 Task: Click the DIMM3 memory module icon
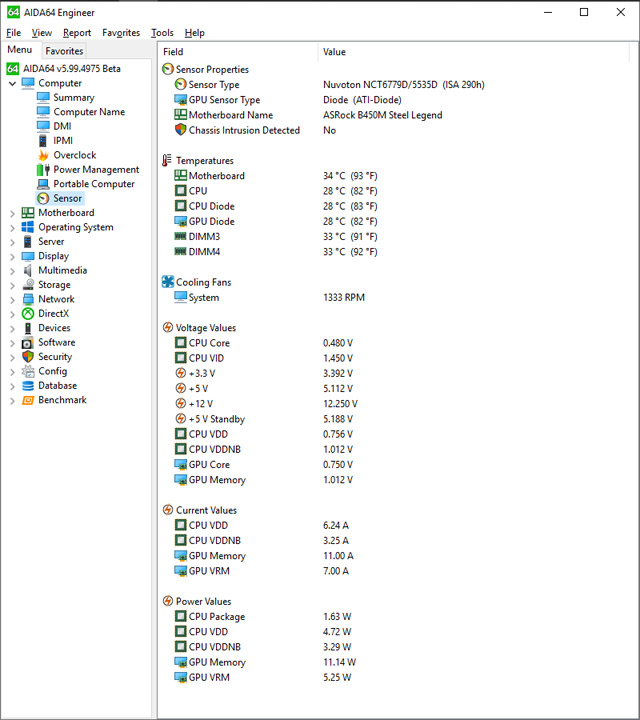[180, 236]
